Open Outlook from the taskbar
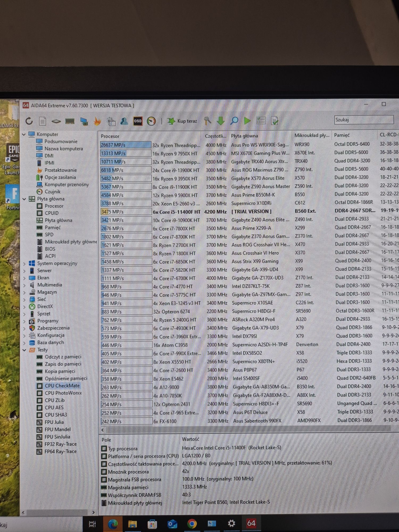 (172, 524)
